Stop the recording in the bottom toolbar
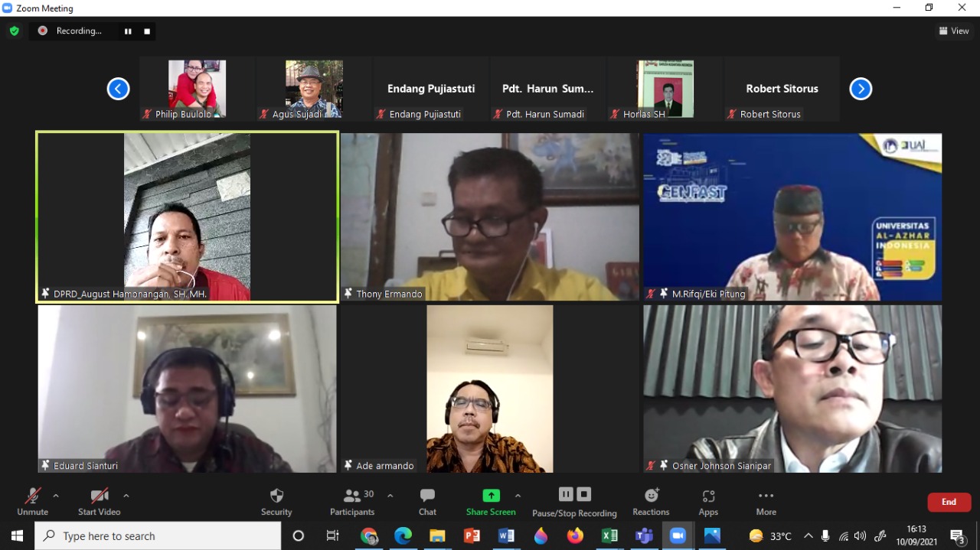 point(583,494)
